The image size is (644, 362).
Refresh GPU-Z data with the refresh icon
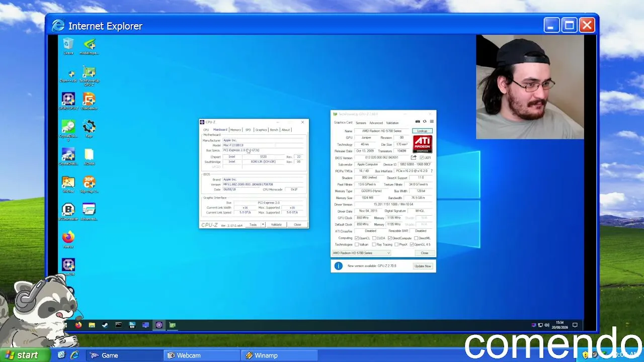425,122
